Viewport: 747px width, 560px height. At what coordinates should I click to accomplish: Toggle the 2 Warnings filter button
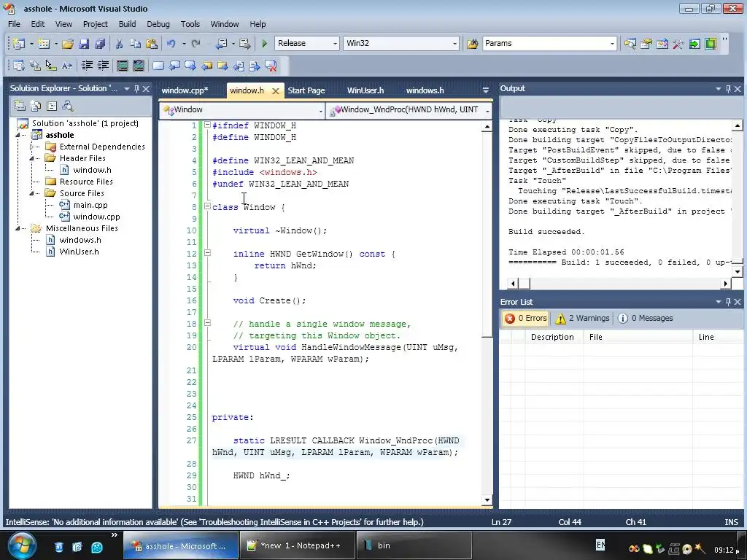click(x=582, y=318)
